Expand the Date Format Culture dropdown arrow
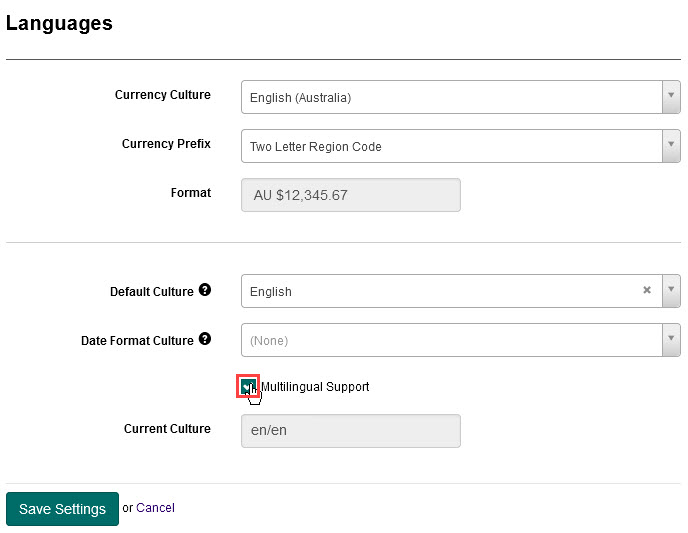 coord(671,340)
